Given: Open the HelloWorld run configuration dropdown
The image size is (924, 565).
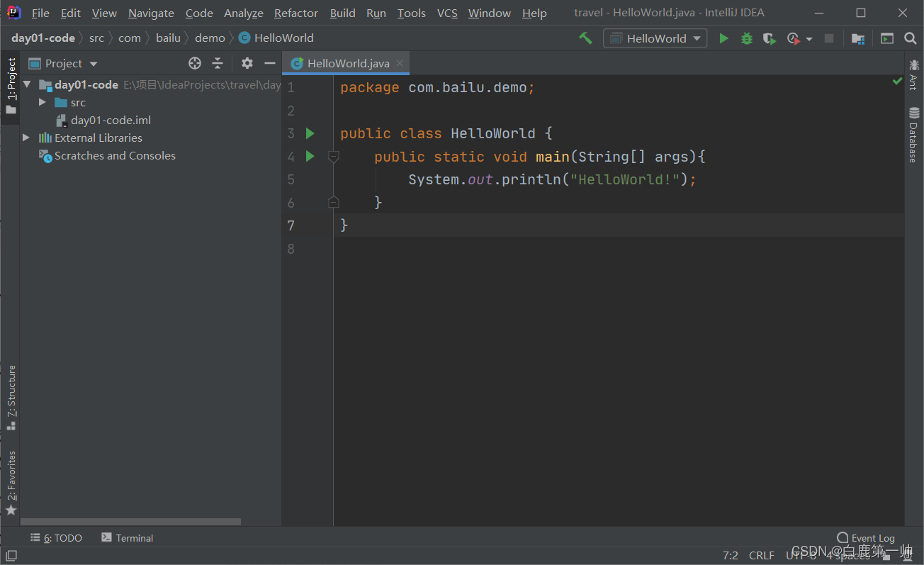Looking at the screenshot, I should 655,38.
